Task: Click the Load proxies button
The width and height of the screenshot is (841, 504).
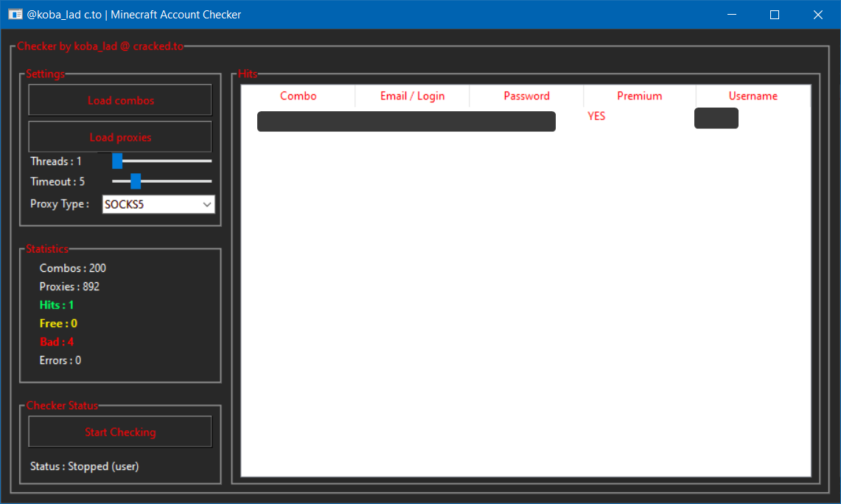Action: click(120, 137)
